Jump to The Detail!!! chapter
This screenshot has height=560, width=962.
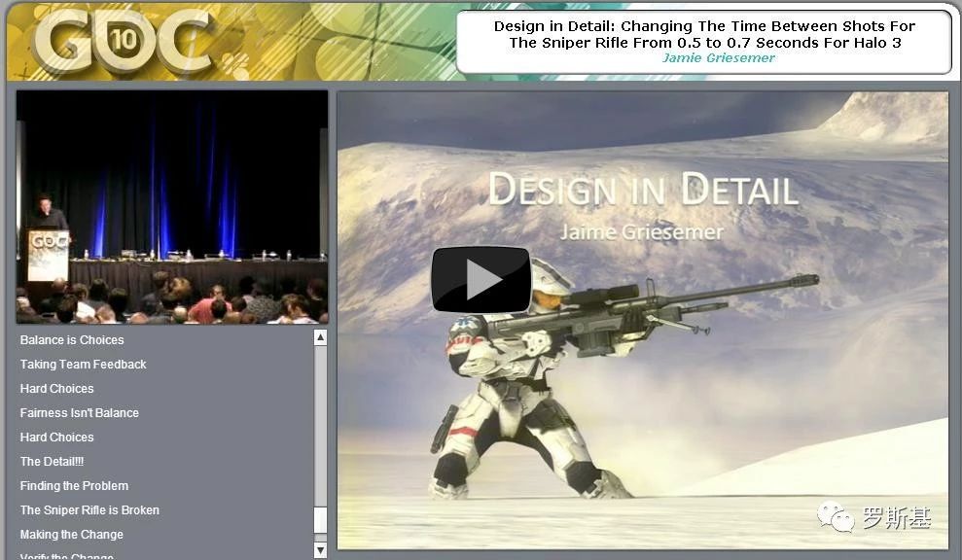click(x=52, y=462)
